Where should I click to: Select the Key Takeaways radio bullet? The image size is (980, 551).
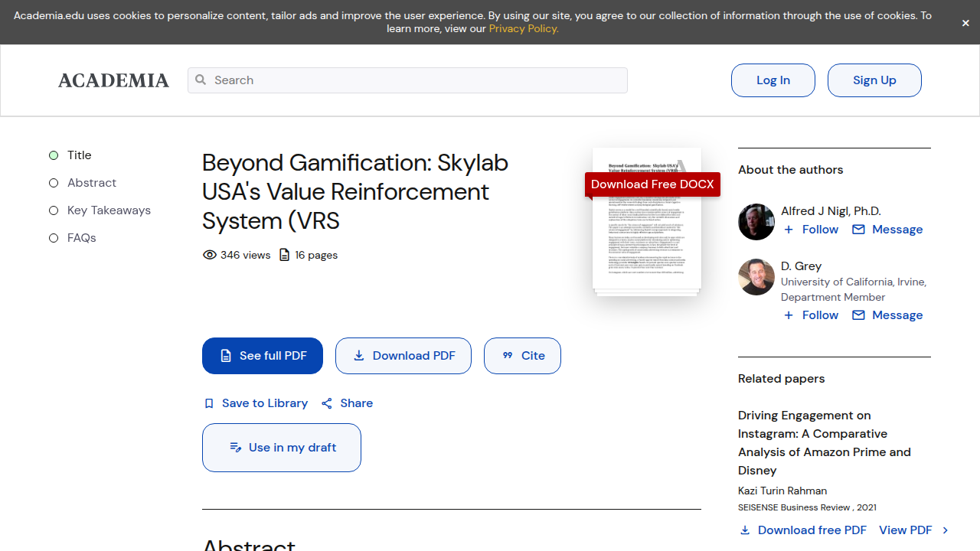coord(54,210)
